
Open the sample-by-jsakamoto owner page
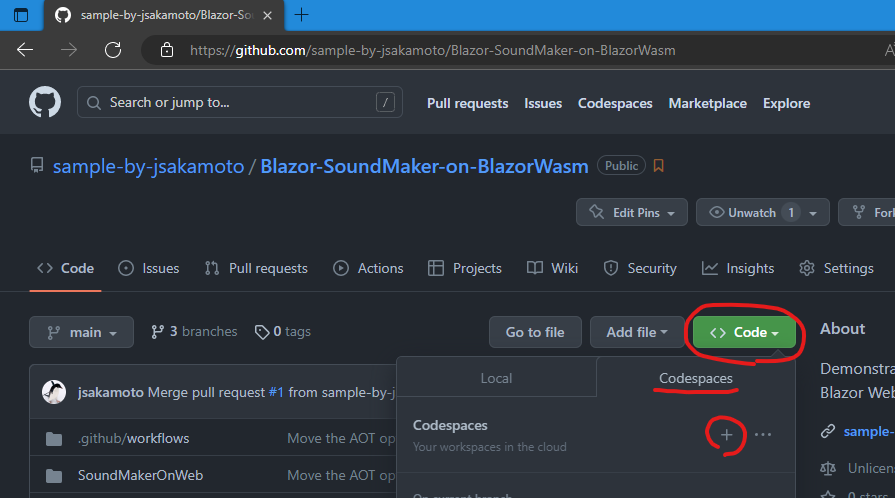(x=148, y=166)
